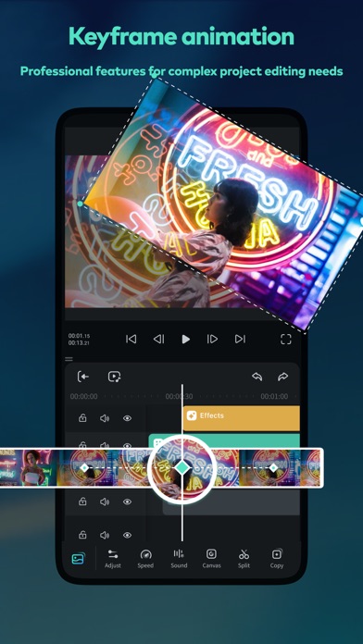Toggle eye on the bottom track

coord(128,535)
